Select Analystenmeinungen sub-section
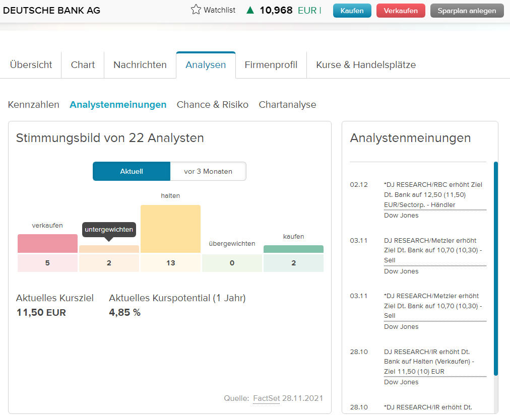510x420 pixels. pyautogui.click(x=118, y=105)
